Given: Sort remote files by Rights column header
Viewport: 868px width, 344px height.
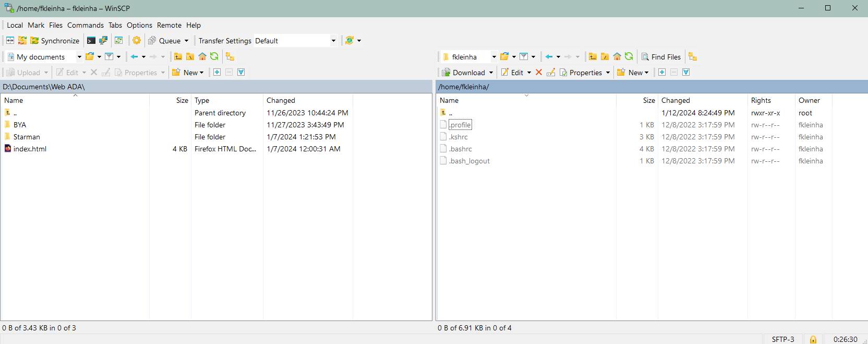Looking at the screenshot, I should coord(761,100).
